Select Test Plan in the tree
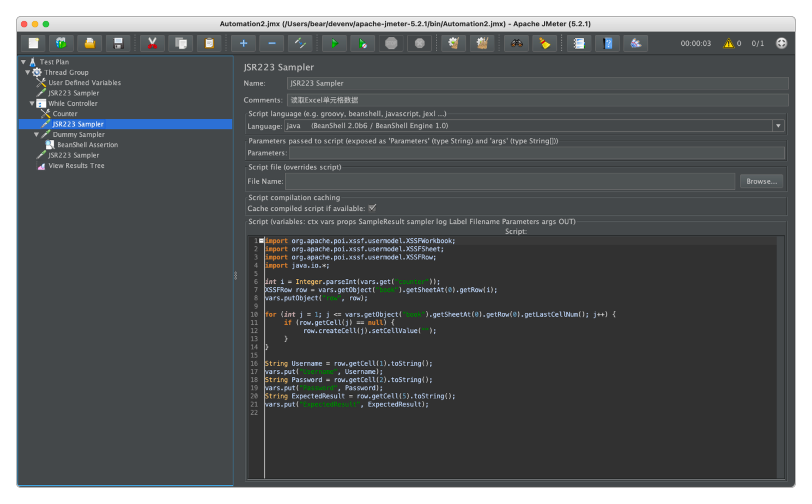Screen dimensions: 812x504 54,62
